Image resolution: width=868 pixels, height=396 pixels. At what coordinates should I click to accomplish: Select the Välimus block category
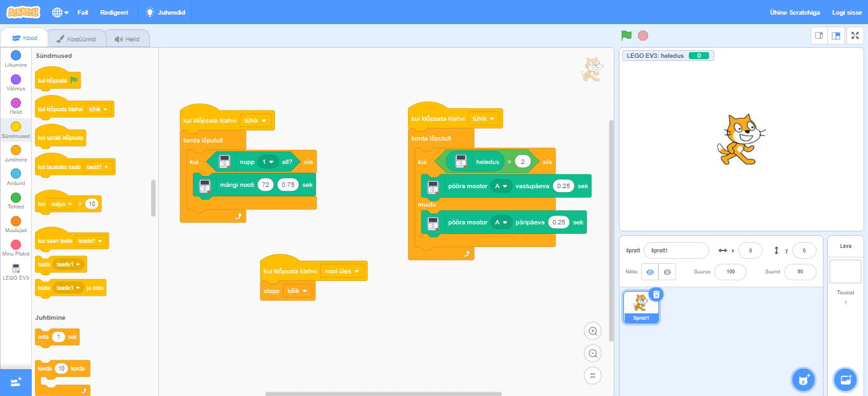pos(16,83)
